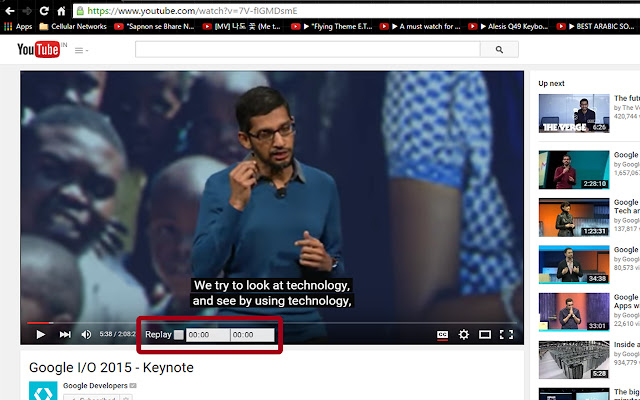Open the "Sapnon se Bhare N..." bookmark
The image size is (640, 400).
(154, 27)
